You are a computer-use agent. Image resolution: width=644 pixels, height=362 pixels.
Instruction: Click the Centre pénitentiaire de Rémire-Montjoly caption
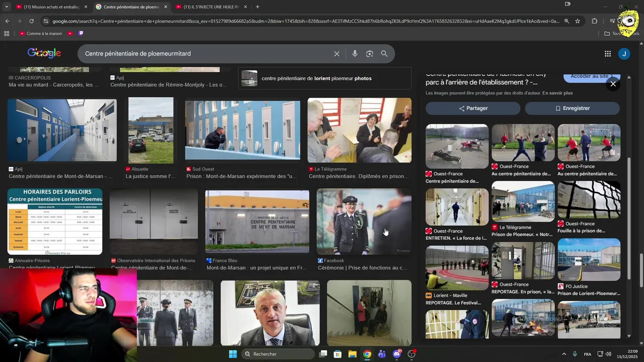(169, 85)
